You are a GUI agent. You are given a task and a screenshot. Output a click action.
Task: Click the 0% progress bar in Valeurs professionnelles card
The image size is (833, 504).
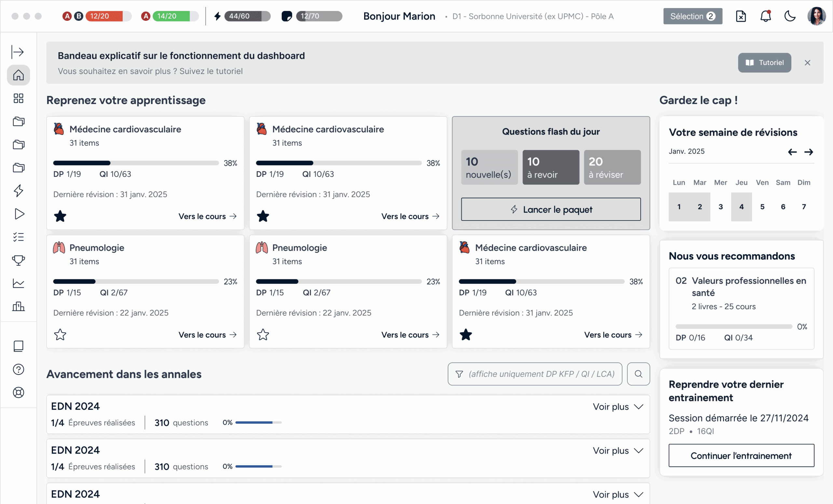[x=734, y=327]
